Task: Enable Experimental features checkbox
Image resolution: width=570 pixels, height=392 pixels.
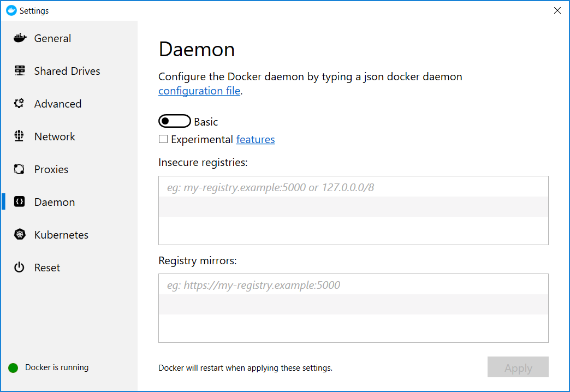Action: 162,139
